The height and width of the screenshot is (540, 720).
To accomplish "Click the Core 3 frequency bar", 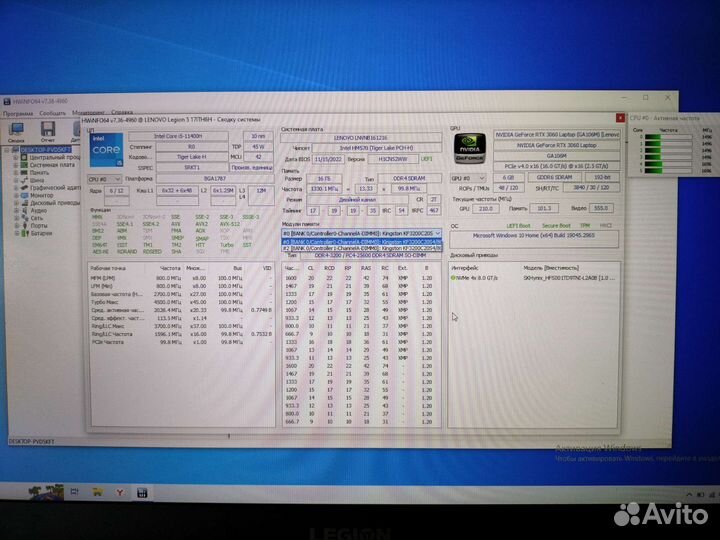I will pos(668,157).
